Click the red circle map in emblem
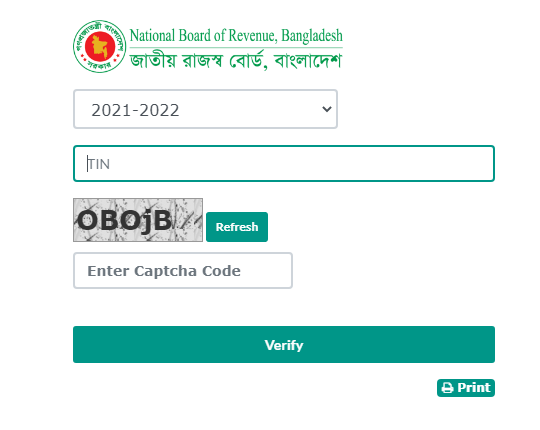Image resolution: width=540 pixels, height=430 pixels. [100, 46]
